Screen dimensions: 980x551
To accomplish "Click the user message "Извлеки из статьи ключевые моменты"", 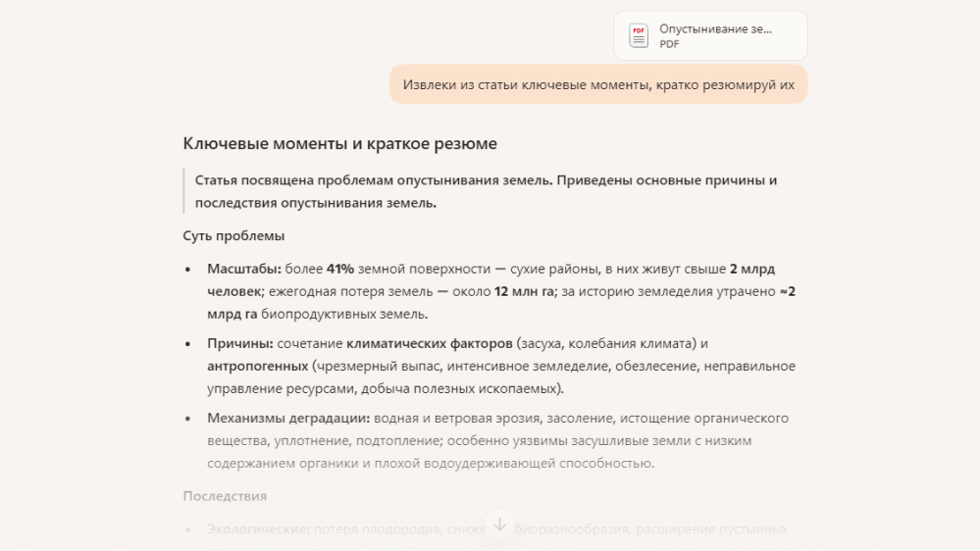I will 598,84.
